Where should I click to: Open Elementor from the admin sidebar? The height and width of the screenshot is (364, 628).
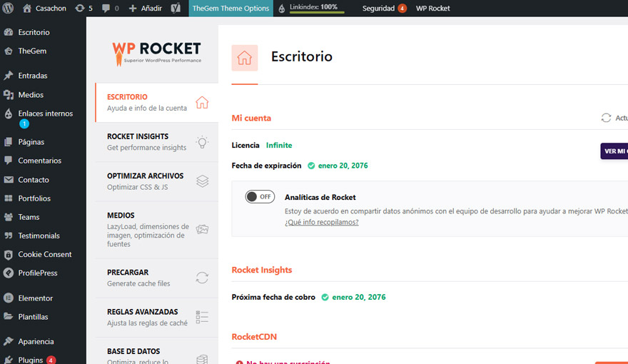click(x=36, y=298)
